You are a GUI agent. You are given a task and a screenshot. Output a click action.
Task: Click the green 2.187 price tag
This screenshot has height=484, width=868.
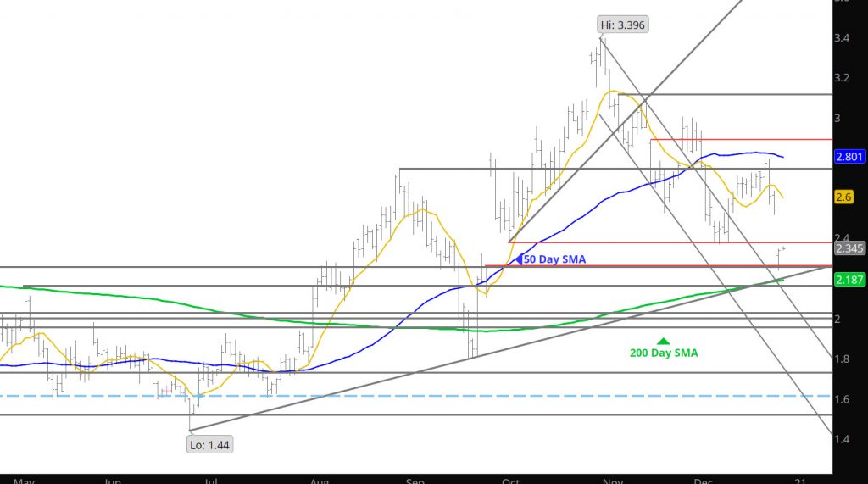pos(849,279)
